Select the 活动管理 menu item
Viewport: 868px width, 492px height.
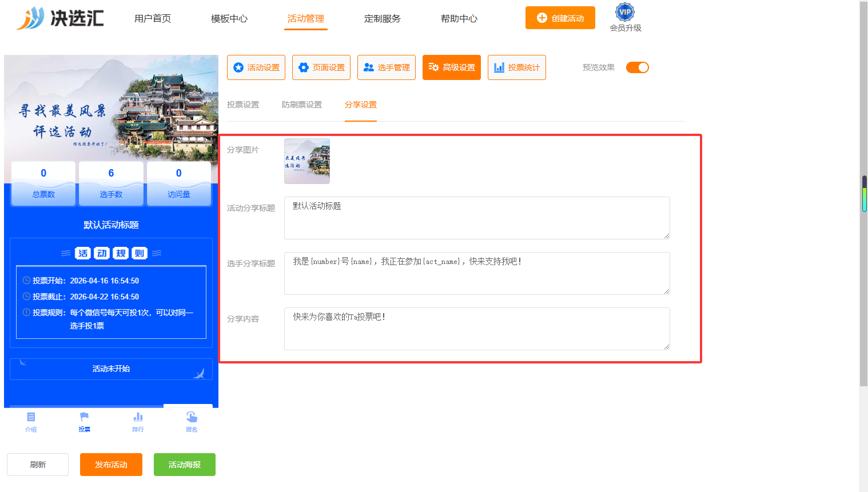pyautogui.click(x=306, y=18)
